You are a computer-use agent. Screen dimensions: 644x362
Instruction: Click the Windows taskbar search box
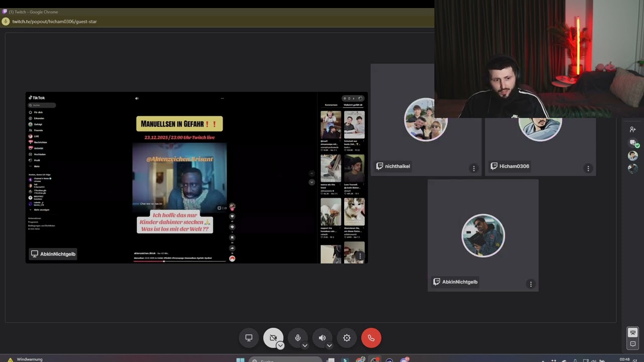pos(285,360)
